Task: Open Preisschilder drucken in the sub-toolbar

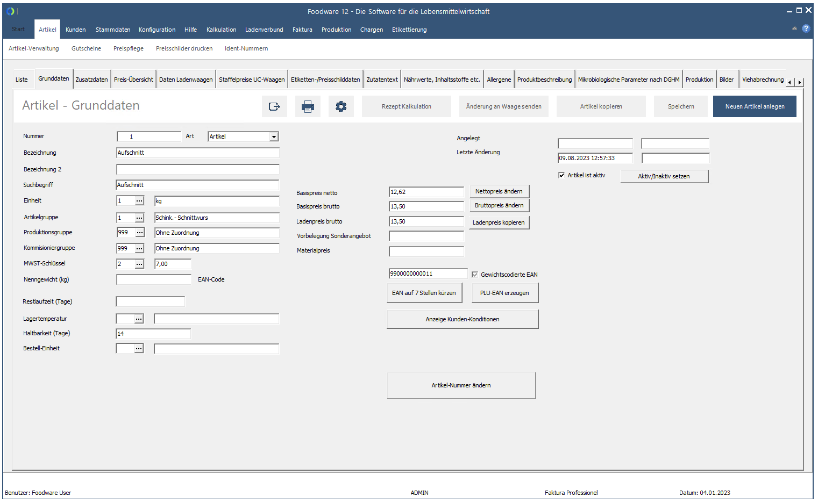Action: (184, 48)
